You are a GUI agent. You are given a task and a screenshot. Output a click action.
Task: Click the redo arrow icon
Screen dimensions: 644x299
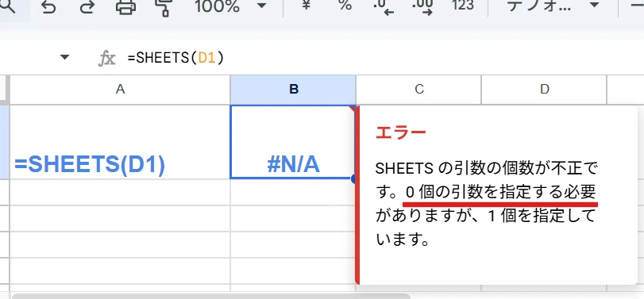click(x=87, y=7)
